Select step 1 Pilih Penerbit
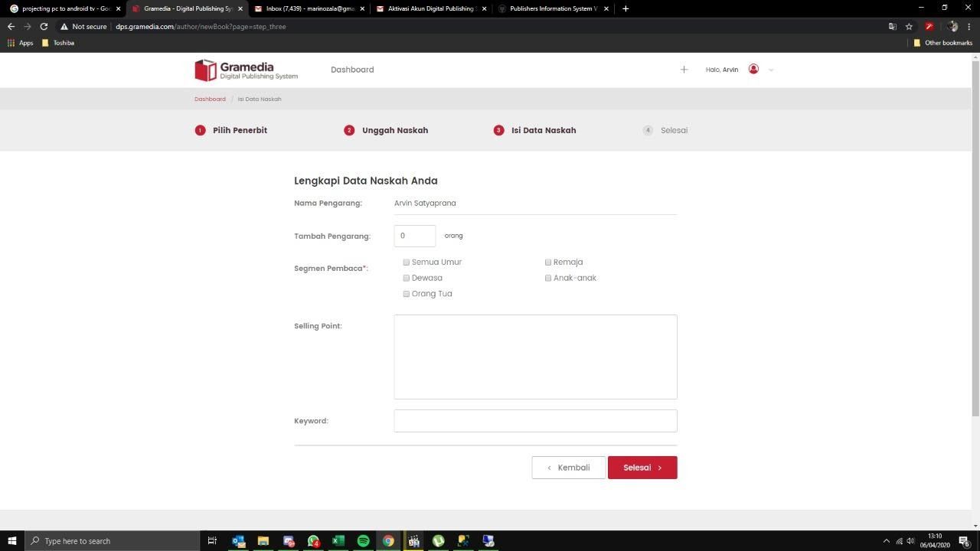 [231, 130]
